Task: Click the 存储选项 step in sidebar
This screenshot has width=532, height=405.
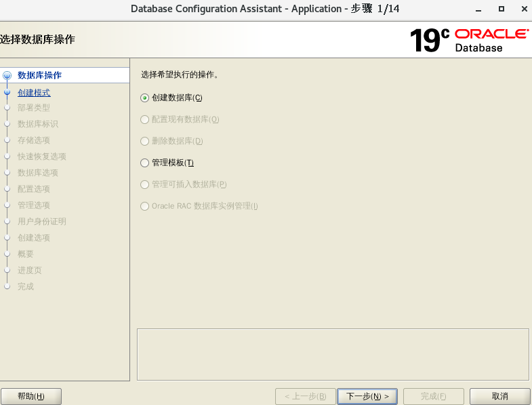Action: point(34,140)
